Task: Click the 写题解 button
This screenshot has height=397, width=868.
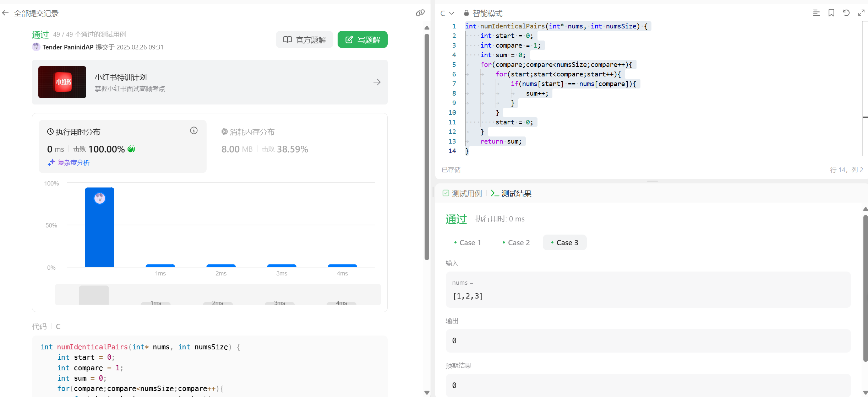Action: coord(362,39)
